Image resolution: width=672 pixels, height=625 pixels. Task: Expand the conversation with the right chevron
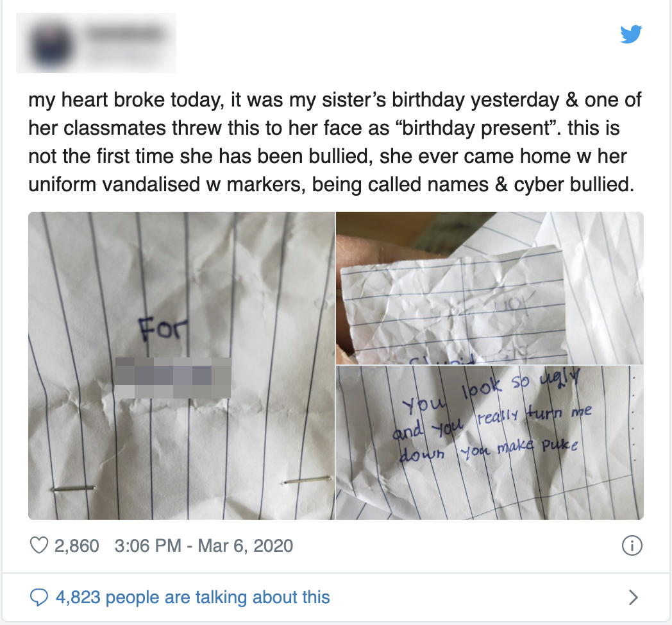pos(633,597)
